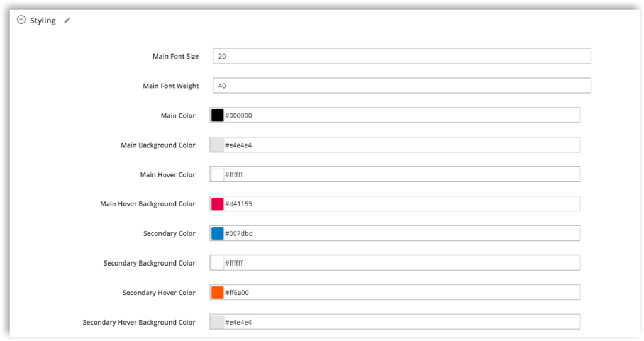The width and height of the screenshot is (644, 341).
Task: Open the white Main Hover Color swatch
Action: point(217,175)
